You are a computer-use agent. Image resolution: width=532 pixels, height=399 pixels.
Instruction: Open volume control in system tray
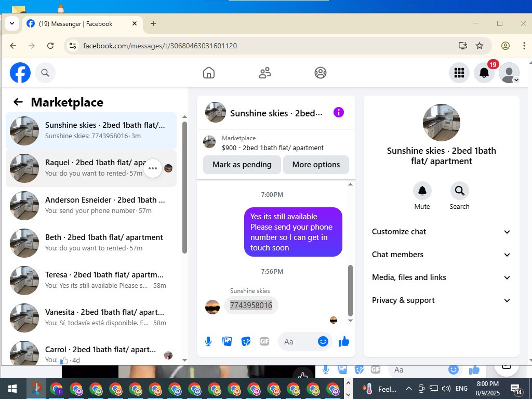446,389
